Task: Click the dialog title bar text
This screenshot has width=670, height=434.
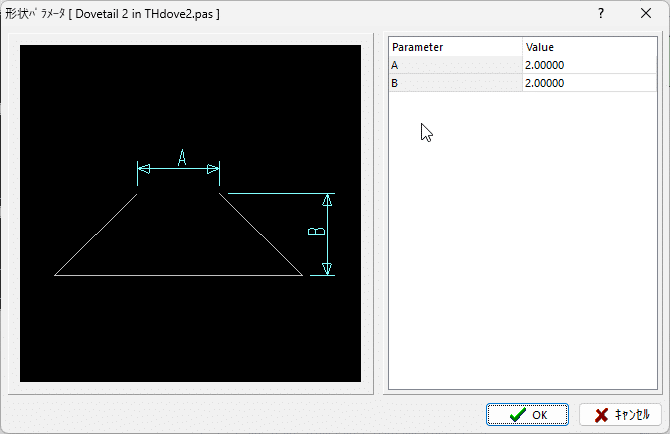Action: pyautogui.click(x=112, y=14)
